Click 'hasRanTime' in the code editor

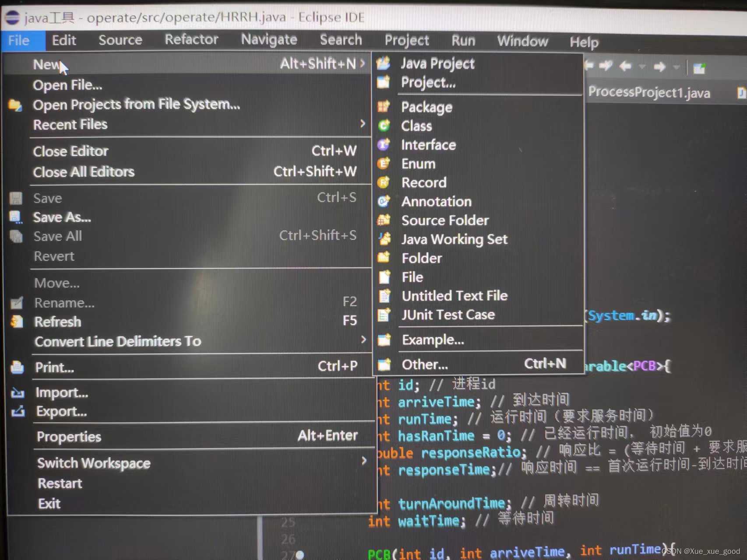[436, 436]
